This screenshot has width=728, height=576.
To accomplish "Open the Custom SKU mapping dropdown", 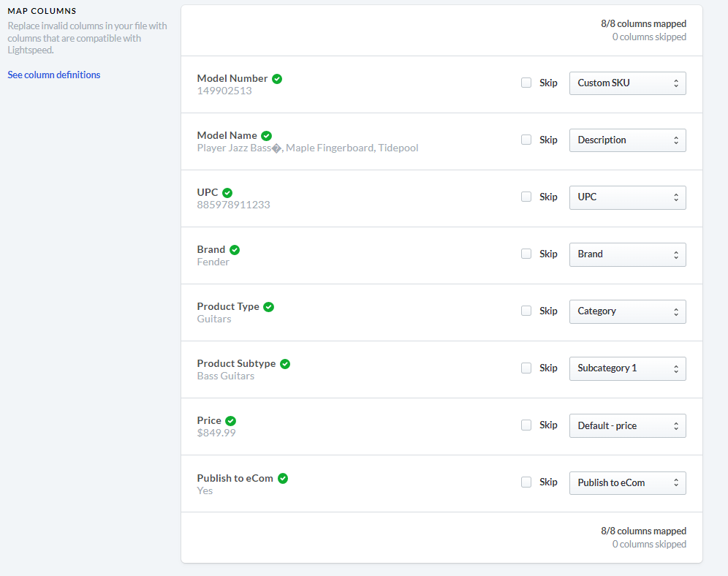I will click(627, 83).
